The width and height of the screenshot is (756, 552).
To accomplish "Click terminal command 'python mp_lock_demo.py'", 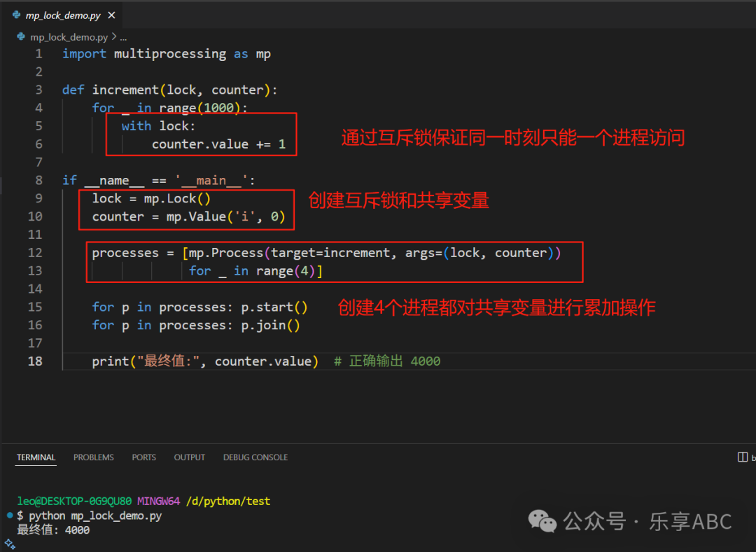I will [95, 516].
